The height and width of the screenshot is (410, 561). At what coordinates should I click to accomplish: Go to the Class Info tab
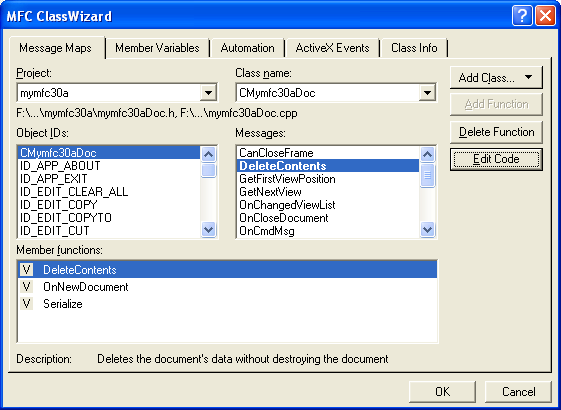414,48
